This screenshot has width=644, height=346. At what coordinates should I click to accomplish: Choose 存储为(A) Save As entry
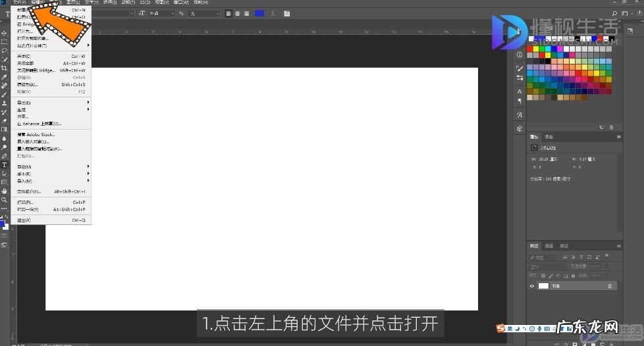click(51, 85)
